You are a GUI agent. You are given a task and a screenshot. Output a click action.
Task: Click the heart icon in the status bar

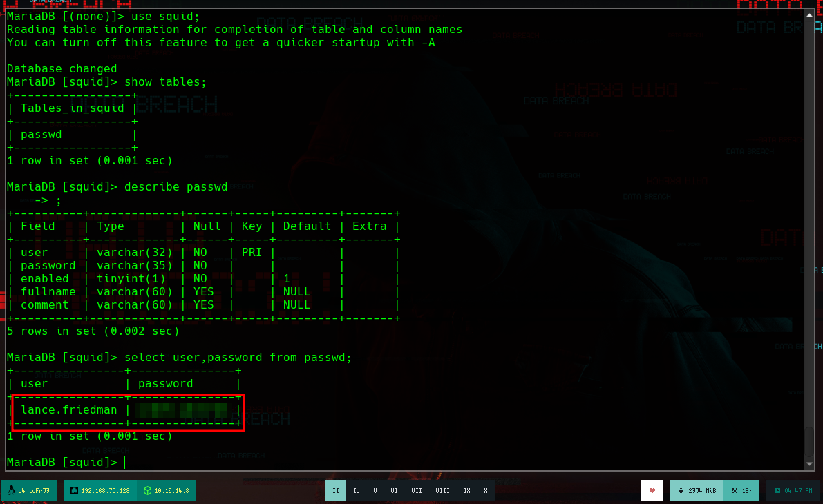[x=652, y=491]
